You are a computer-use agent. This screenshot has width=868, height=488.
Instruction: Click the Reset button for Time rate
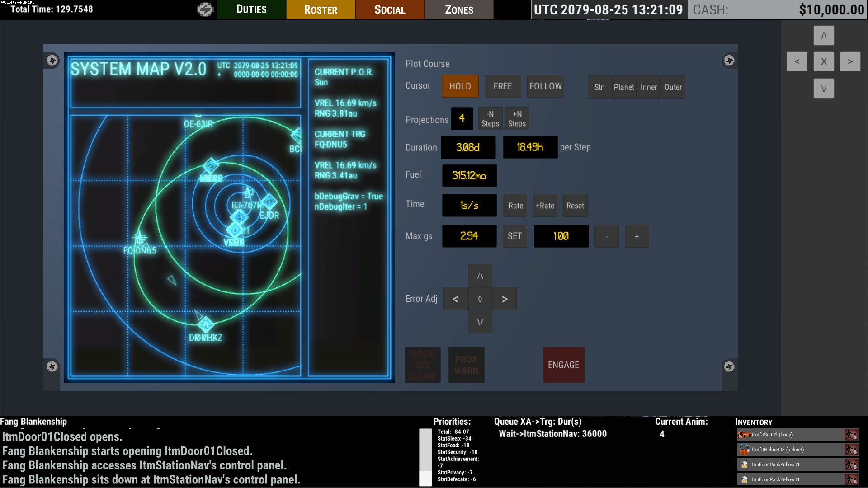click(575, 205)
